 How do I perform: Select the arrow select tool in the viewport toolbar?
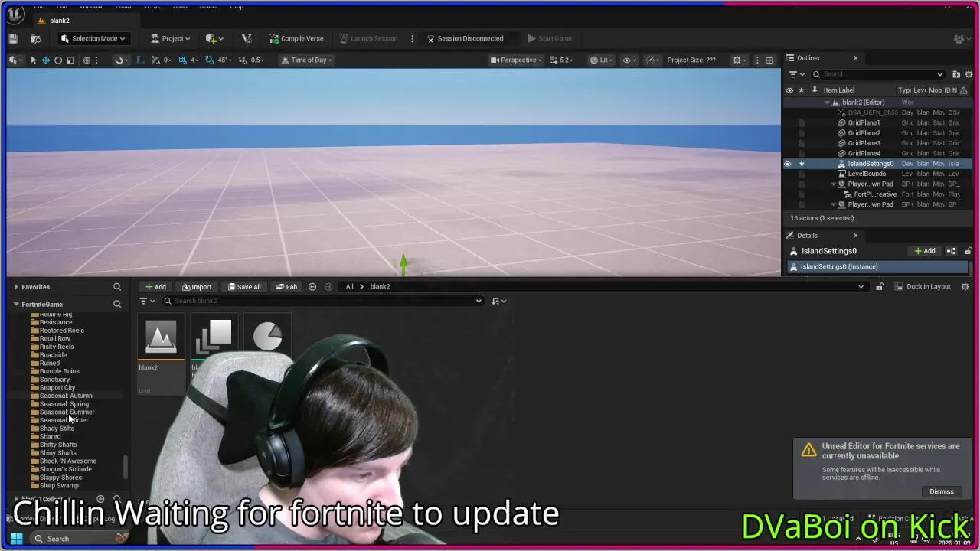point(33,60)
